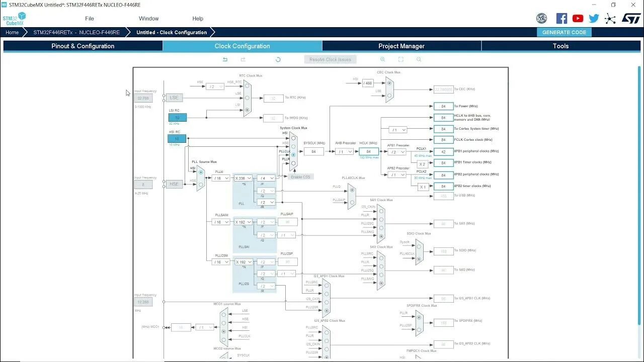Click the APB2 peripheral clocks 84 field
The height and width of the screenshot is (362, 644).
pos(443,174)
